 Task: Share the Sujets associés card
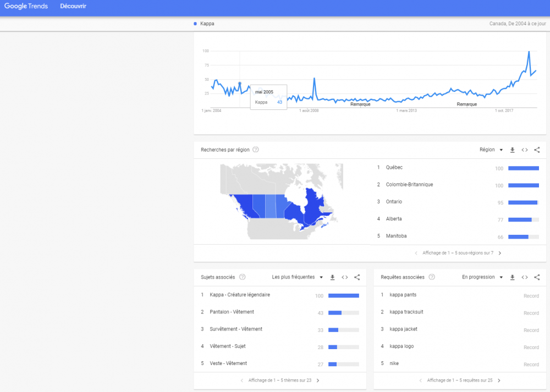coord(357,278)
